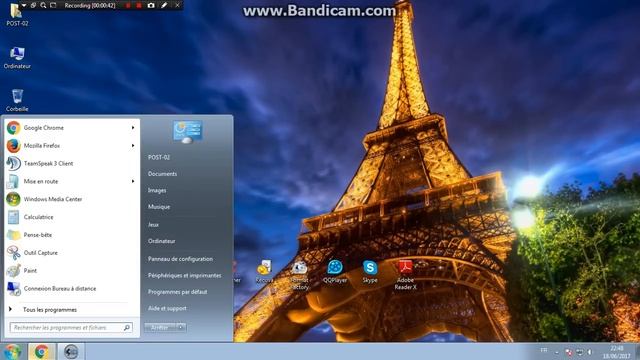
Task: Open Programmes par défaut
Action: tap(178, 292)
